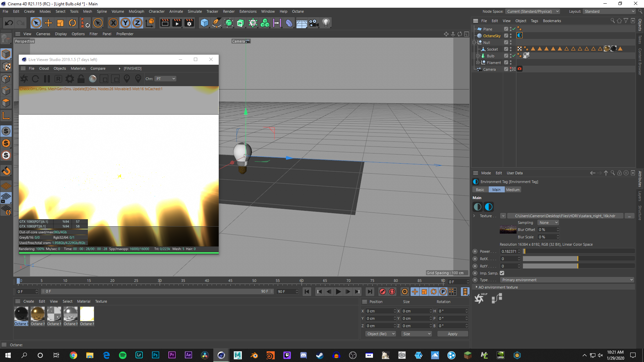This screenshot has height=362, width=644.
Task: Click the Undo arrow icon
Action: click(x=9, y=23)
